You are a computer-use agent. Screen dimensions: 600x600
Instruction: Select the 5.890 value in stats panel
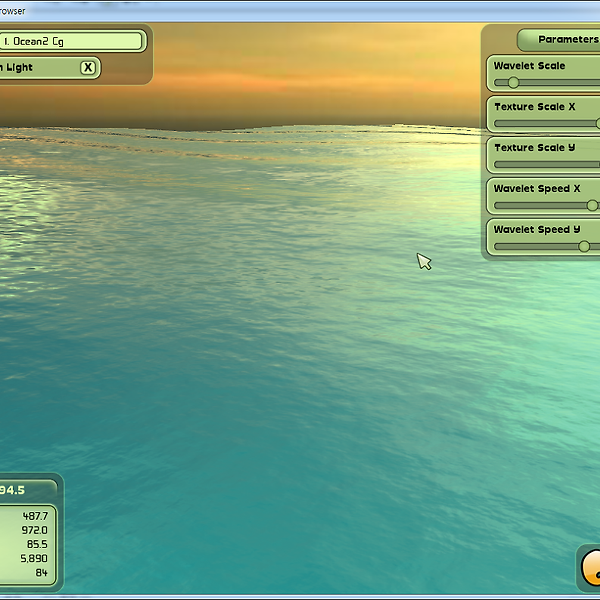[x=35, y=558]
